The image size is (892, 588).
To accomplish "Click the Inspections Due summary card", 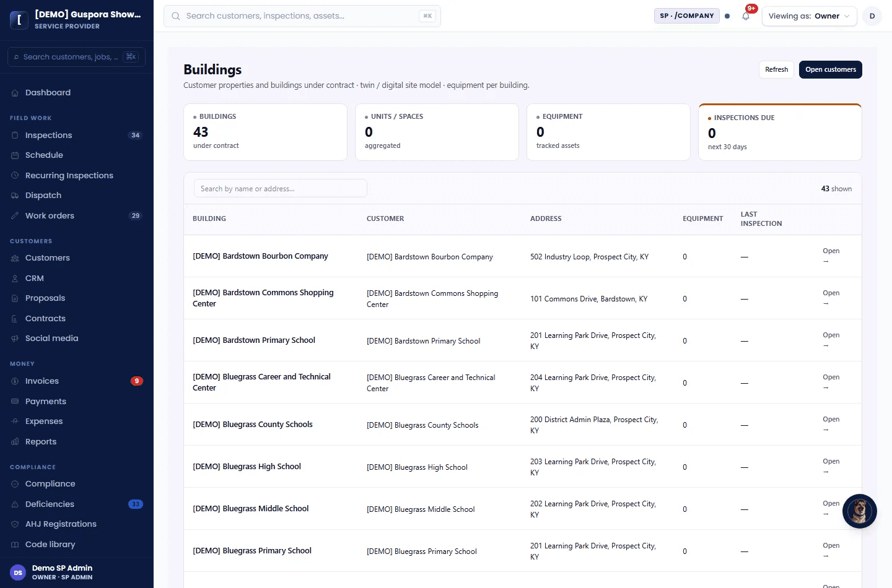I will coord(780,132).
